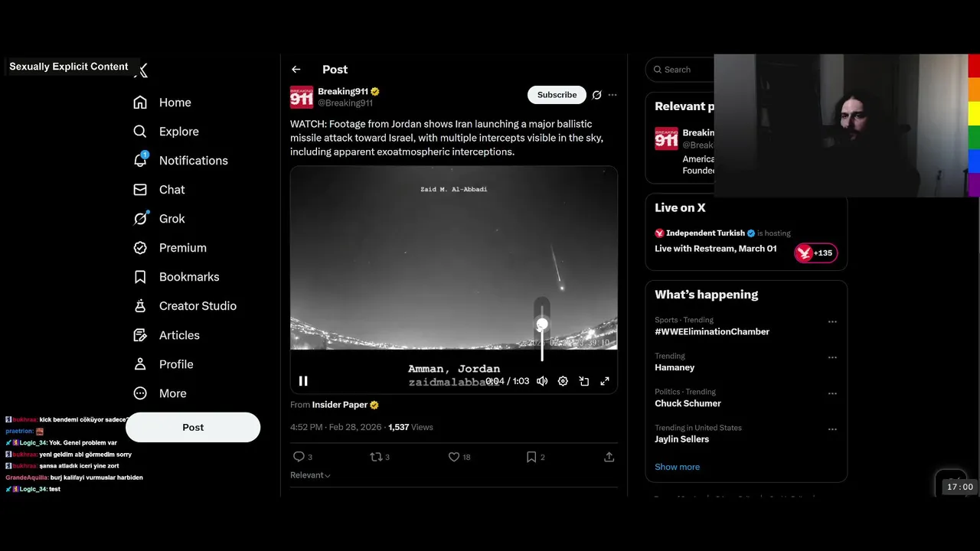Open the post's three-dot menu
The image size is (980, 551).
[x=612, y=95]
